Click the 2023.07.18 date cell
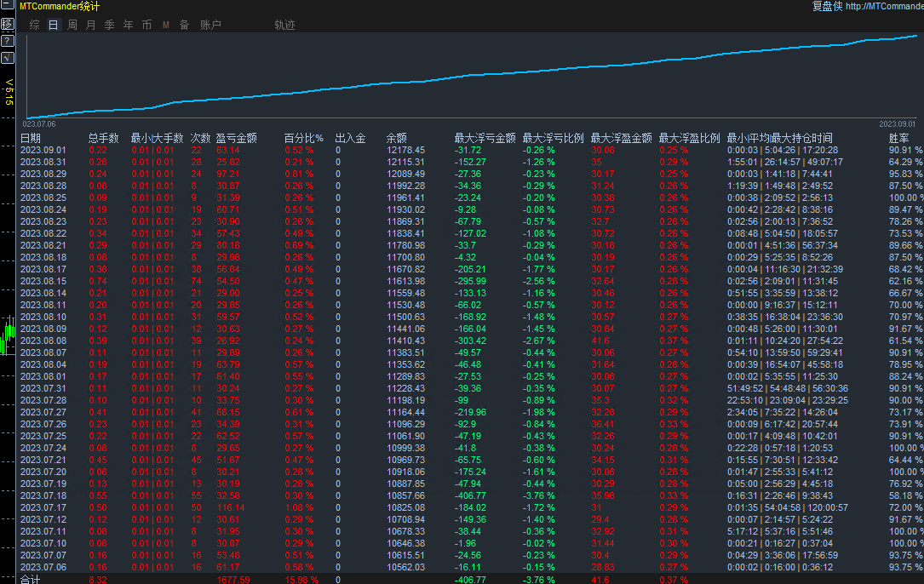The height and width of the screenshot is (584, 924). pyautogui.click(x=43, y=495)
